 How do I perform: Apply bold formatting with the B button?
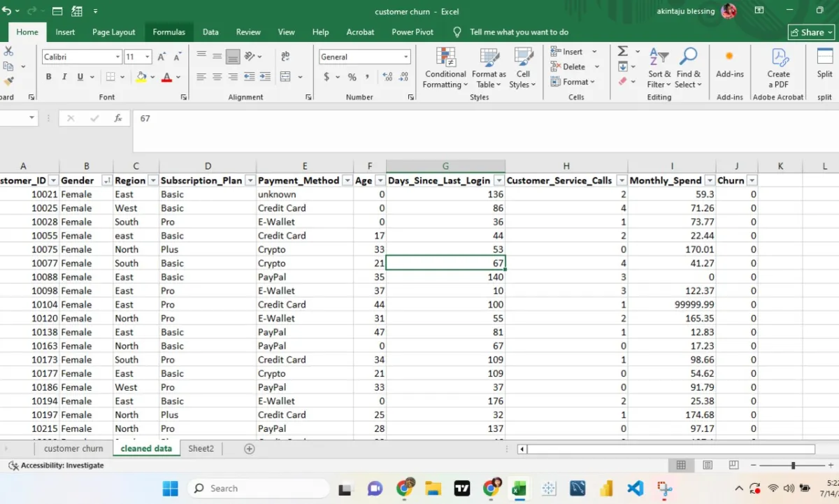click(48, 77)
